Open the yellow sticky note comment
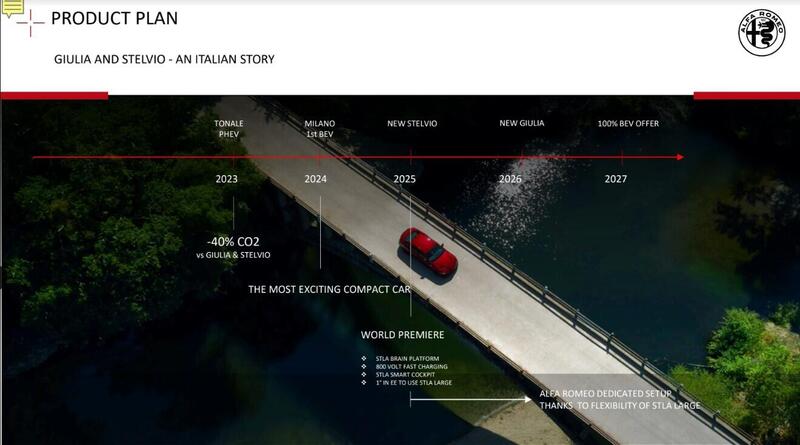800x445 pixels. [13, 8]
